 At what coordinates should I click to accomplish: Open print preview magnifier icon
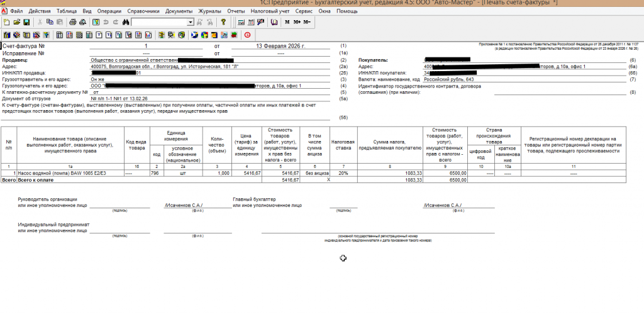[82, 22]
